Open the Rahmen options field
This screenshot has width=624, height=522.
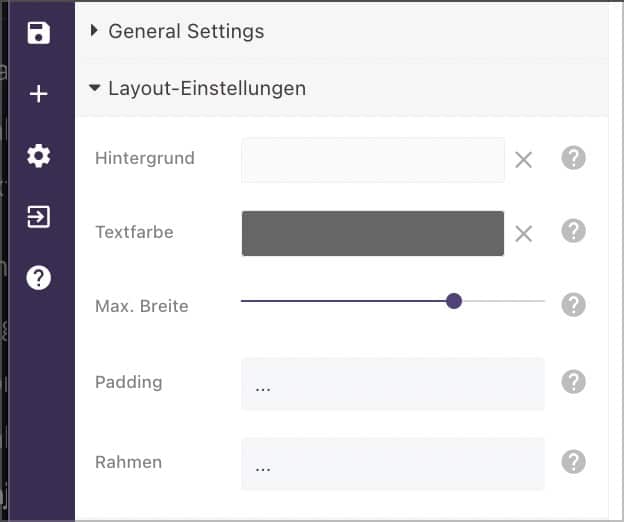[393, 464]
